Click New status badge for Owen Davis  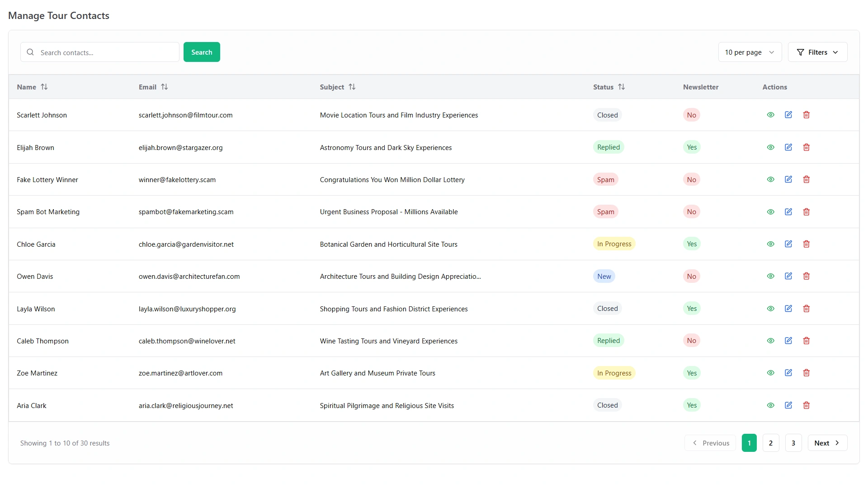(604, 276)
